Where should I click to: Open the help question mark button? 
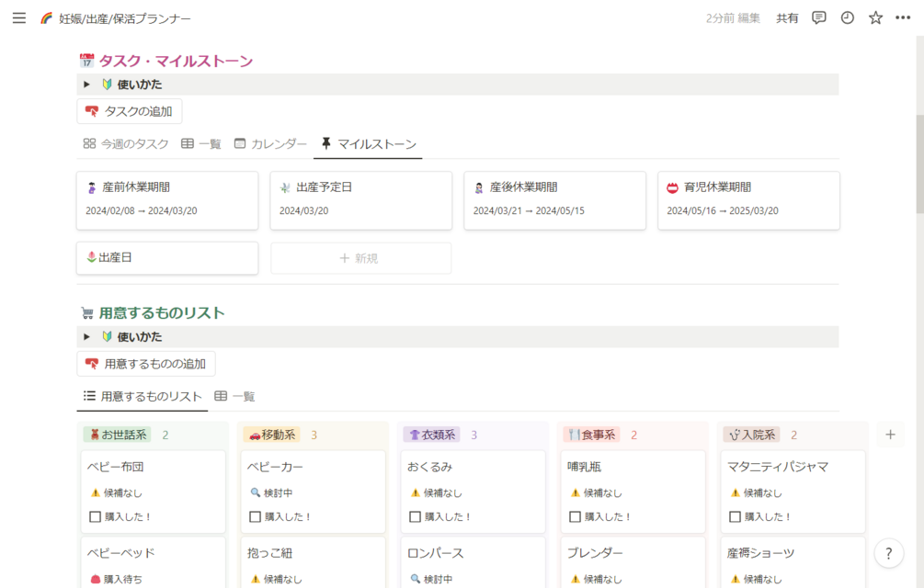[x=889, y=553]
